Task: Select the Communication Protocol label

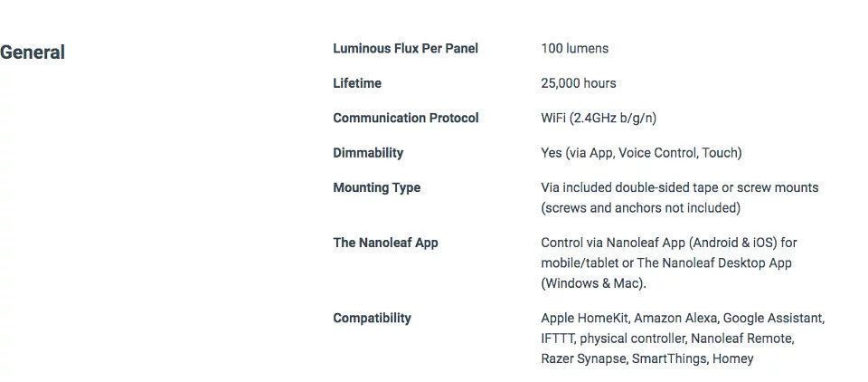Action: tap(405, 119)
